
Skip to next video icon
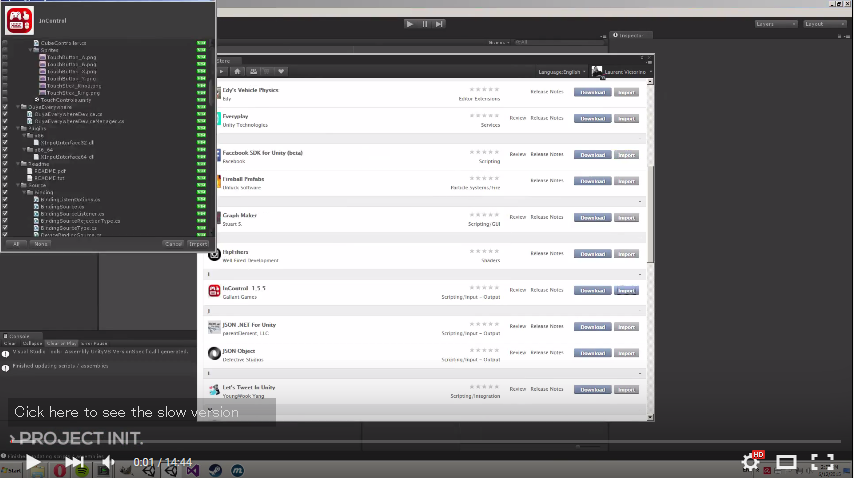tap(74, 463)
